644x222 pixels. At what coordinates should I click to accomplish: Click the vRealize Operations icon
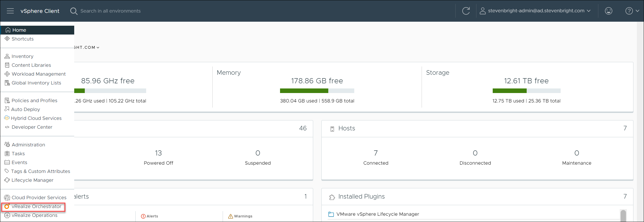click(7, 215)
